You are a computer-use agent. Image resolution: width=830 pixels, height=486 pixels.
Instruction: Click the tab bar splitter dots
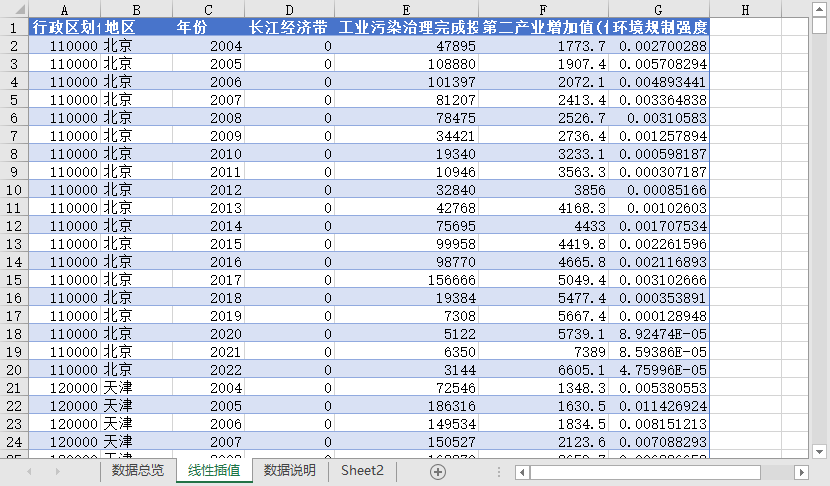[499, 472]
